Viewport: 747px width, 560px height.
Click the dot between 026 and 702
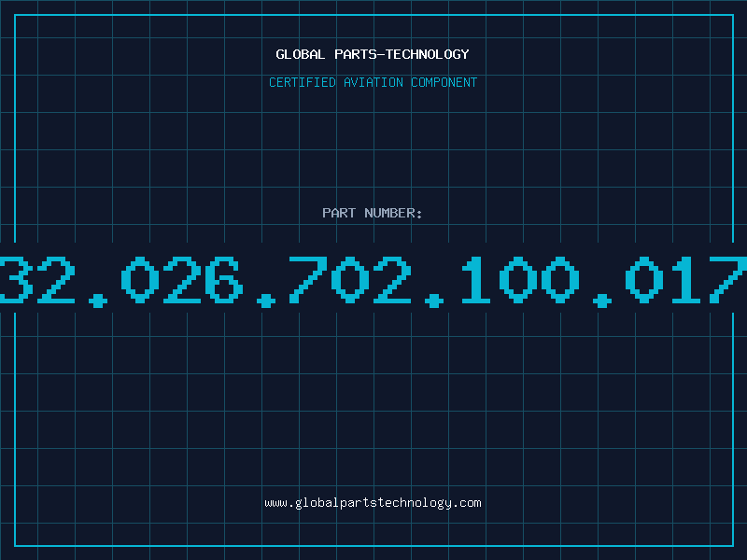(266, 301)
